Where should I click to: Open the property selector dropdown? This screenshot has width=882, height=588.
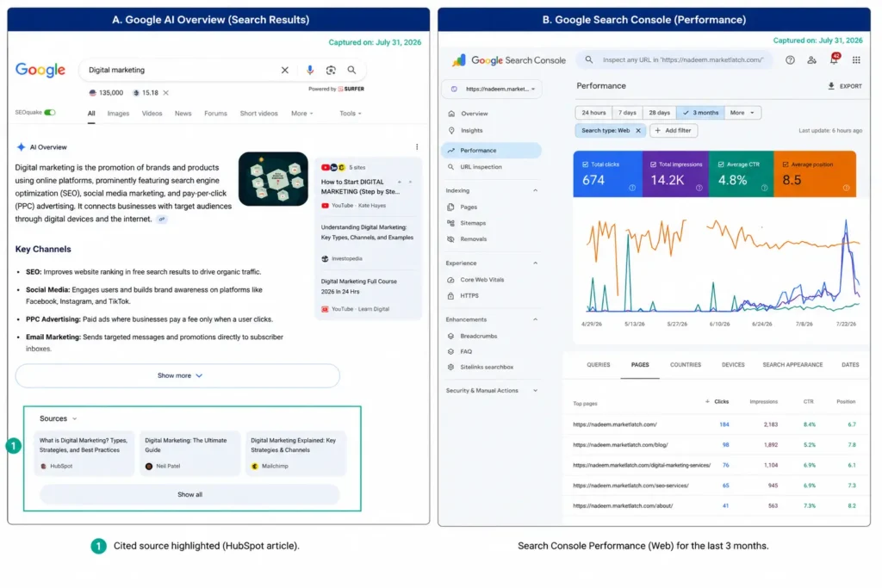tap(492, 89)
